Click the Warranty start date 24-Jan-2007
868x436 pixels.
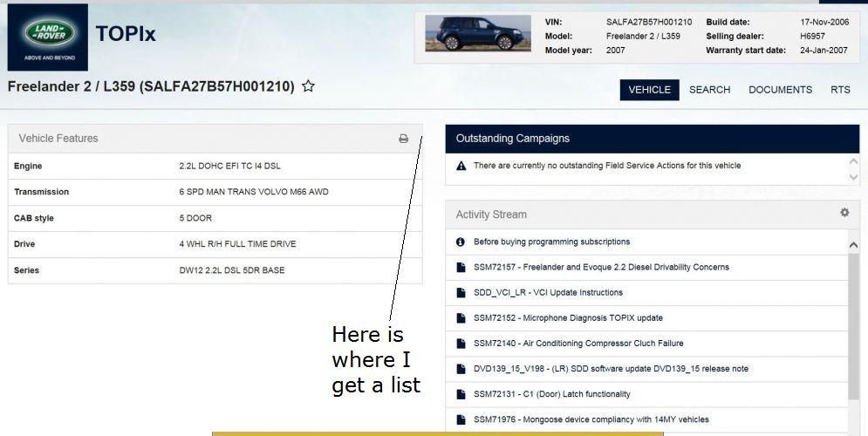(x=824, y=51)
